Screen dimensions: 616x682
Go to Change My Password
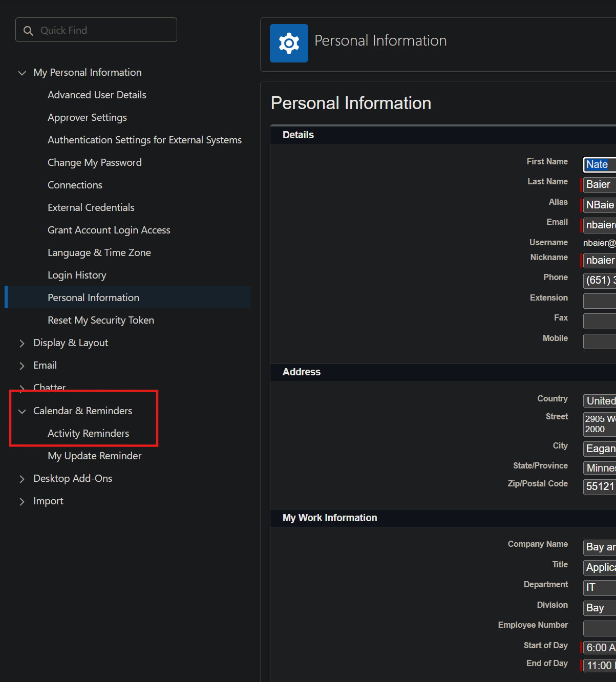(94, 163)
